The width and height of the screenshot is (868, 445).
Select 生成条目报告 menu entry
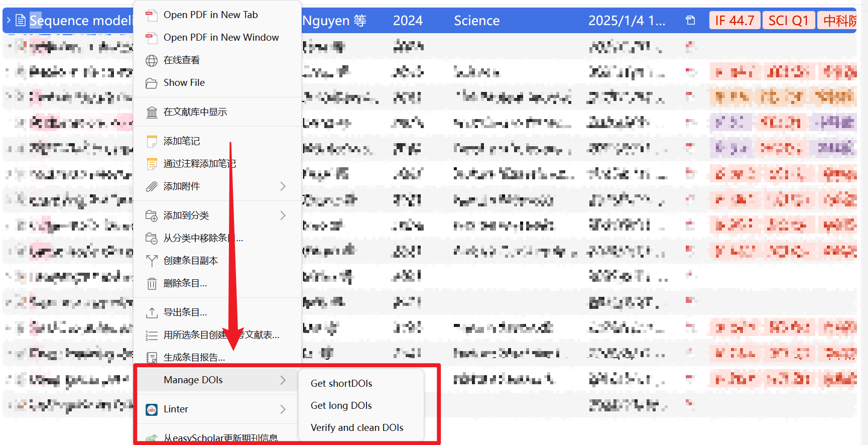tap(194, 358)
